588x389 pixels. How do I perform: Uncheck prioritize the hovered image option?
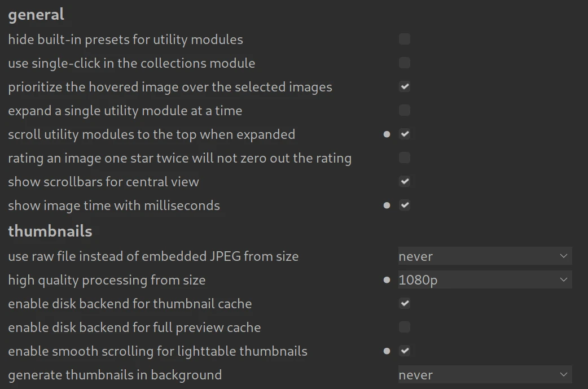point(404,87)
